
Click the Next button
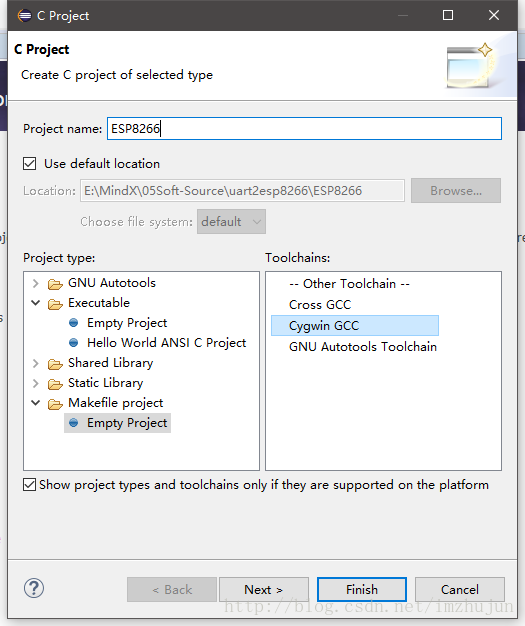[x=263, y=589]
